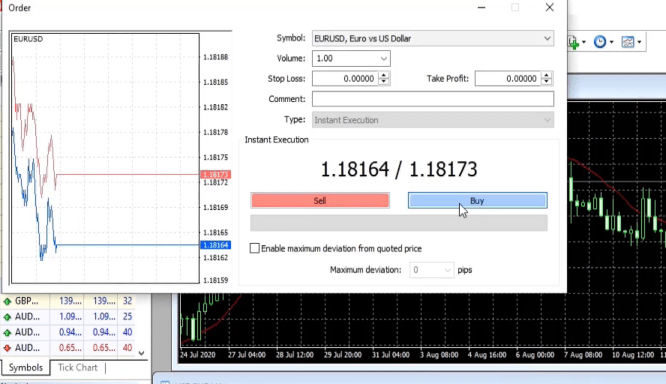Click the arrow icon on AUD row with spread 25
The width and height of the screenshot is (666, 384).
click(7, 317)
